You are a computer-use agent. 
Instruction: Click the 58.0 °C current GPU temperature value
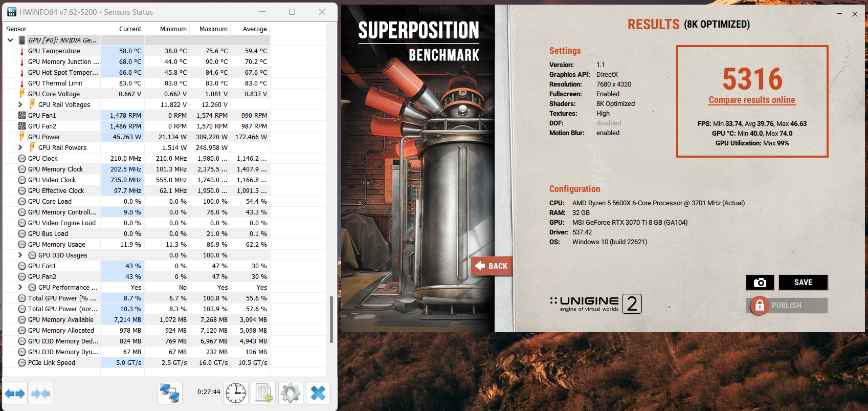coord(130,51)
